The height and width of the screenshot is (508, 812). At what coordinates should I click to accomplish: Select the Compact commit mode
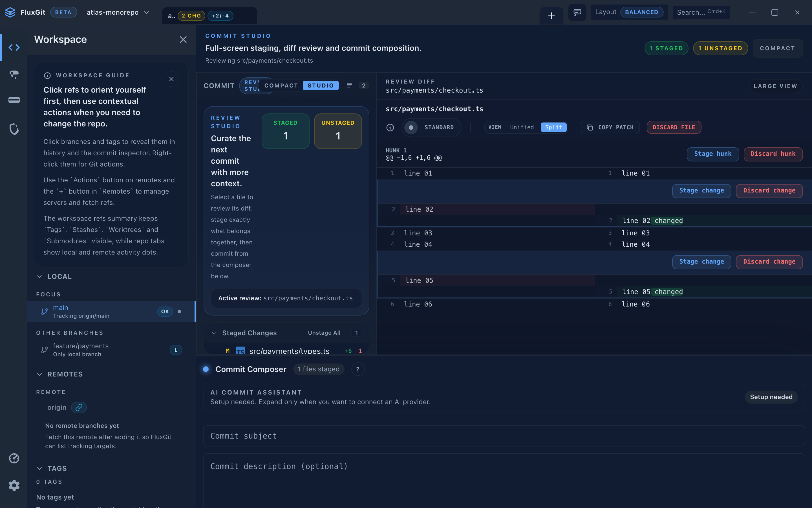[x=281, y=86]
